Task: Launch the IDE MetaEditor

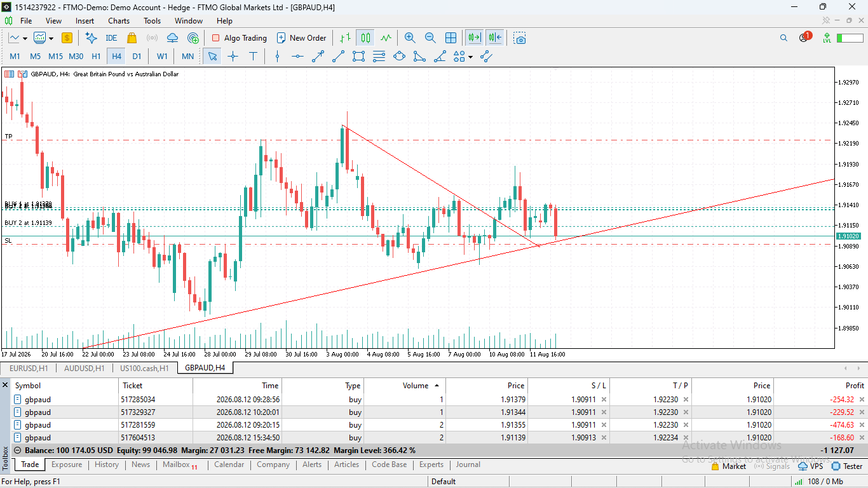Action: click(111, 37)
